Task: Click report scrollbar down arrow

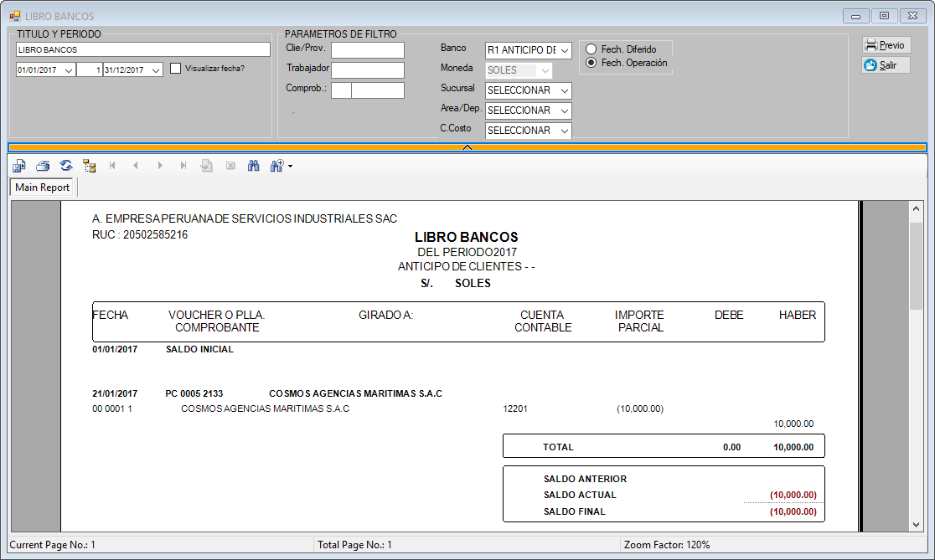Action: tap(916, 525)
